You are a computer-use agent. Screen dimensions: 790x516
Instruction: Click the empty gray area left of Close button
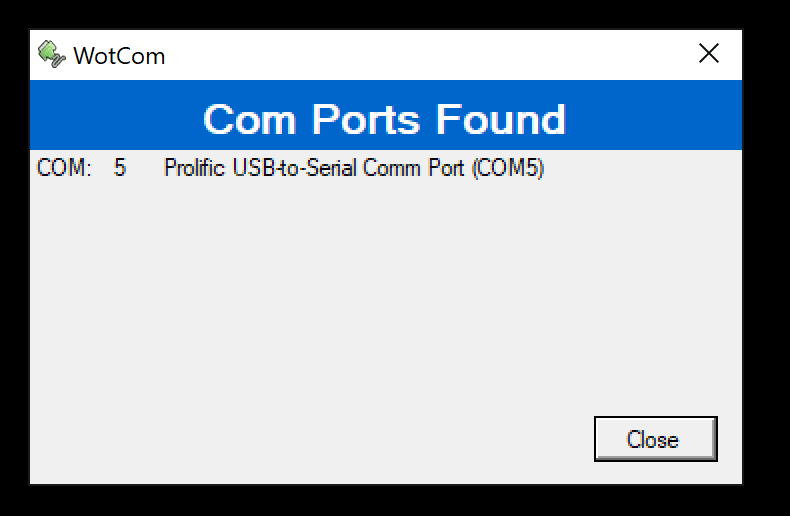click(x=350, y=440)
